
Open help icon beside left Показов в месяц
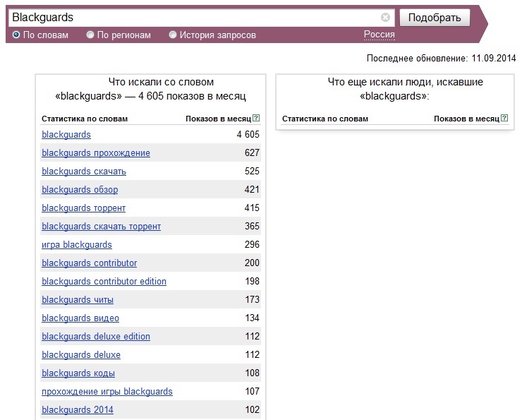[256, 118]
